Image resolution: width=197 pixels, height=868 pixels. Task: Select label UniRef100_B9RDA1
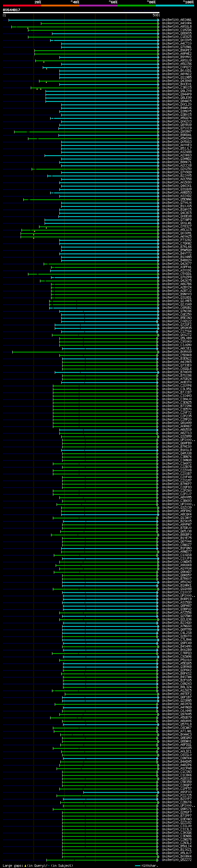pyautogui.click(x=176, y=135)
